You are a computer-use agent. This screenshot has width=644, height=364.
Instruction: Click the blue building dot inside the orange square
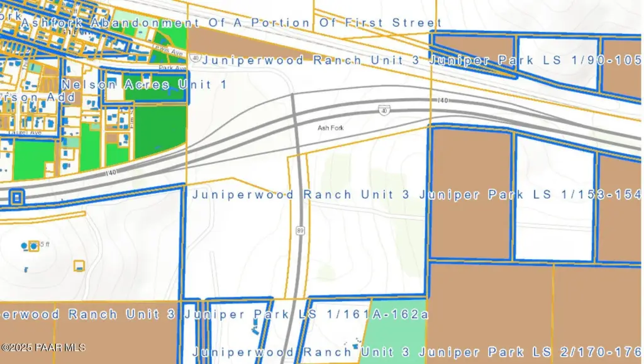33,245
